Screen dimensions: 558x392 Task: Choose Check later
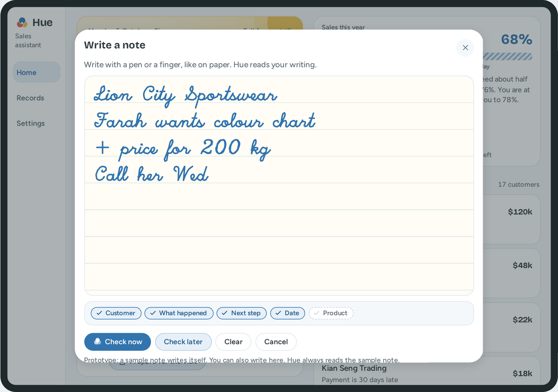point(183,342)
